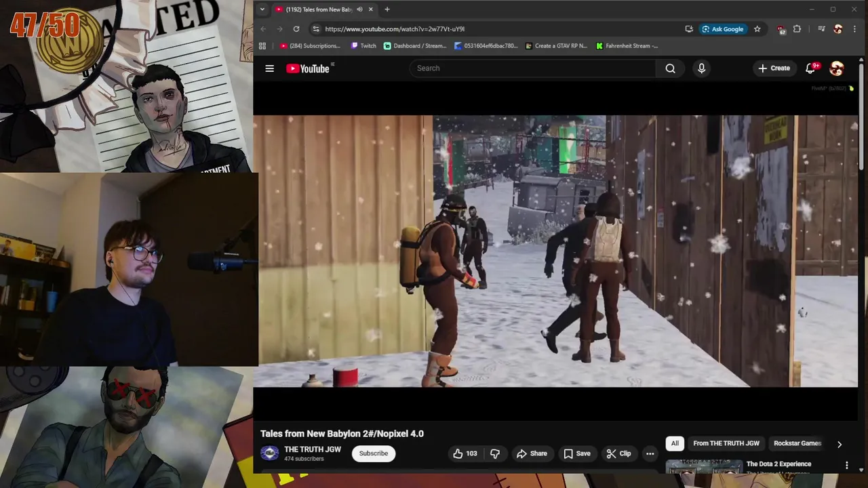
Task: Go back in browser history
Action: (x=263, y=29)
